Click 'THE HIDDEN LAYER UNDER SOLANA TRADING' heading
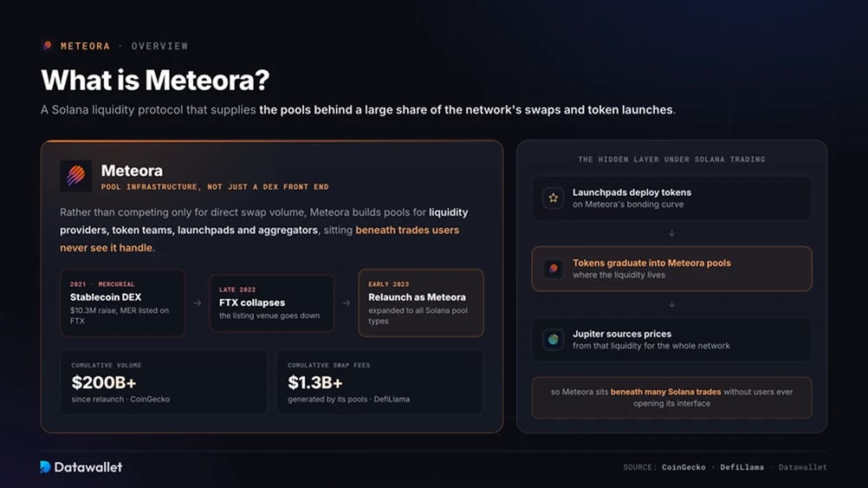The width and height of the screenshot is (868, 488). point(671,159)
